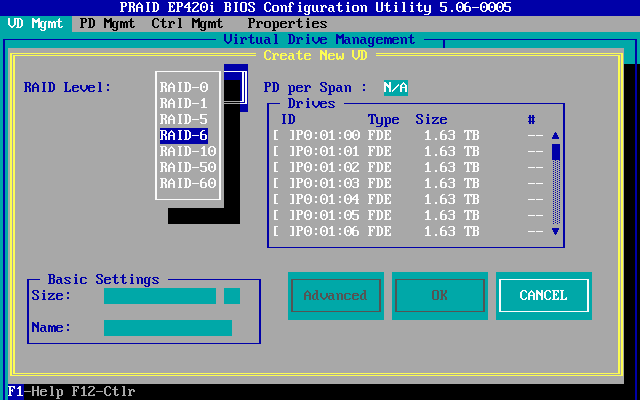Choose RAID-10 from the RAID level list
Screen dimensions: 640x400
tap(188, 151)
